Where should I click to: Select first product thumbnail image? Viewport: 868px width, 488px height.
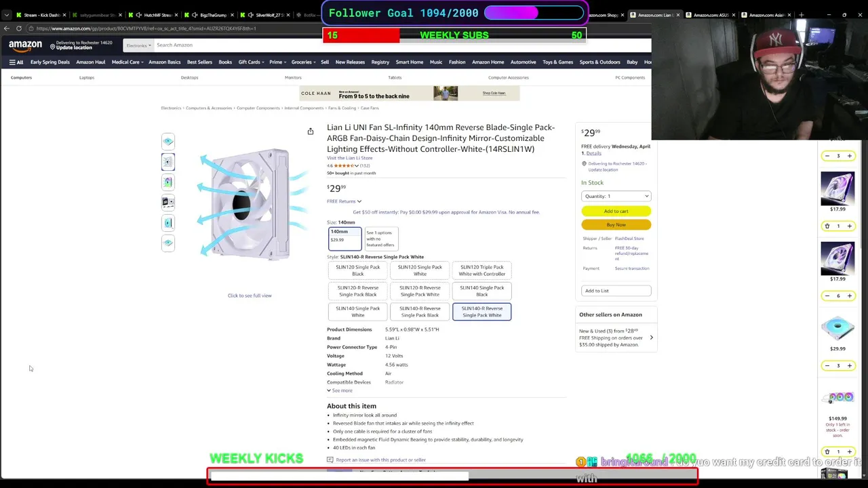[168, 141]
